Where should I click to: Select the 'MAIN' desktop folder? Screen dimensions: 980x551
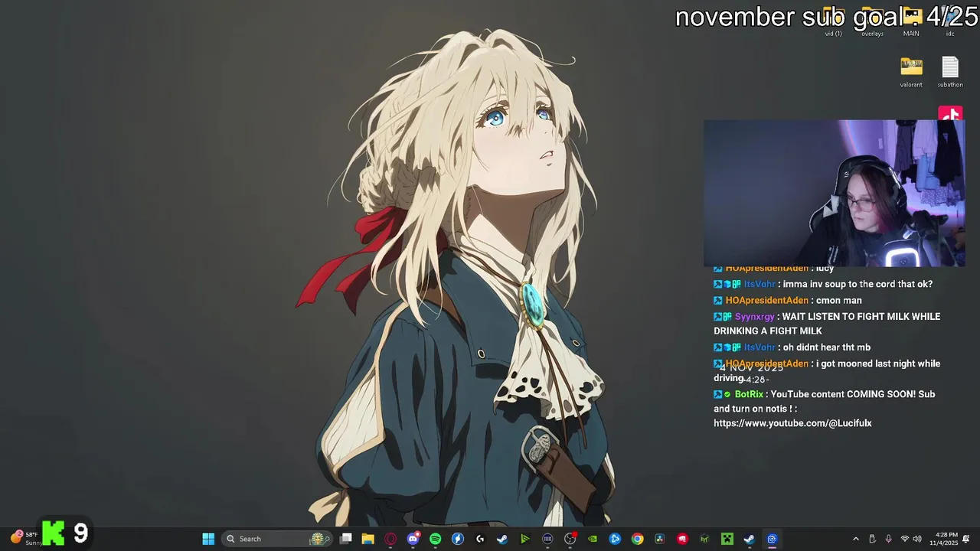point(911,23)
